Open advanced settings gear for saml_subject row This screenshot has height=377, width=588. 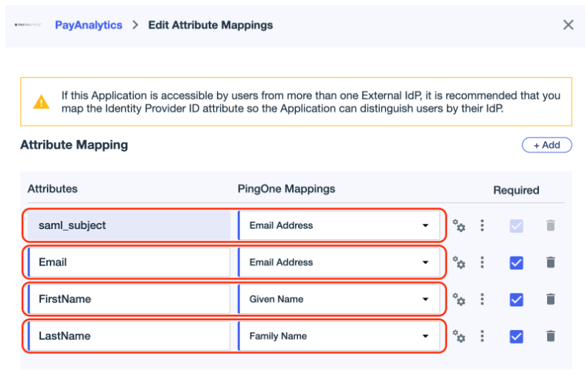pyautogui.click(x=459, y=225)
